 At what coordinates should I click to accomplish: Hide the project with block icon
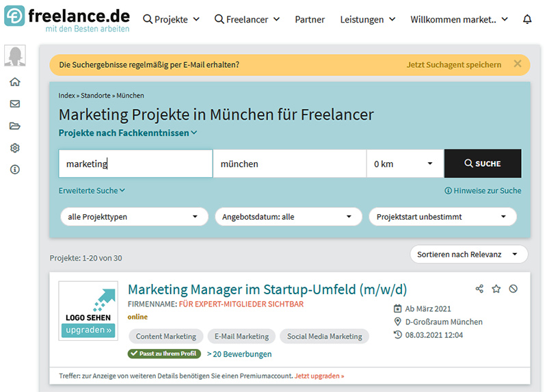coord(513,289)
